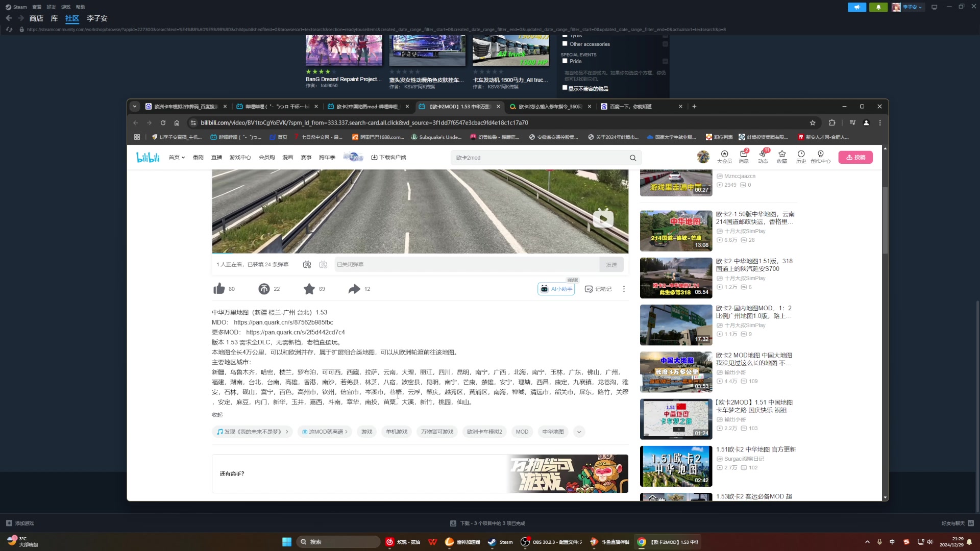This screenshot has width=980, height=551.
Task: Click the user avatar in bilibili header
Action: tap(703, 157)
